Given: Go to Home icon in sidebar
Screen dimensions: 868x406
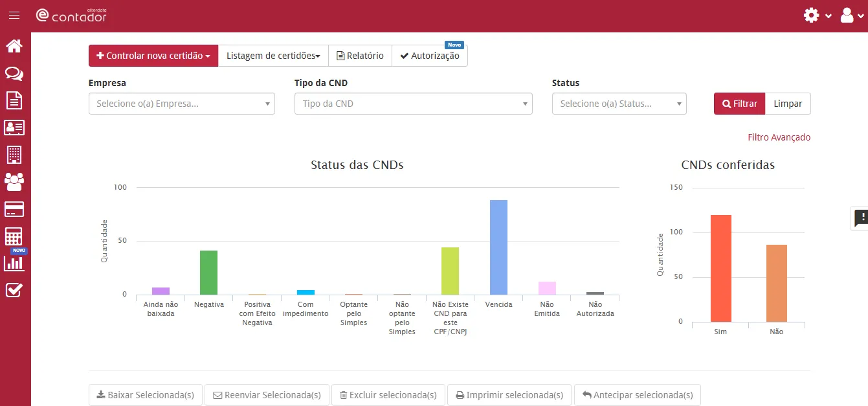Looking at the screenshot, I should click(x=14, y=46).
